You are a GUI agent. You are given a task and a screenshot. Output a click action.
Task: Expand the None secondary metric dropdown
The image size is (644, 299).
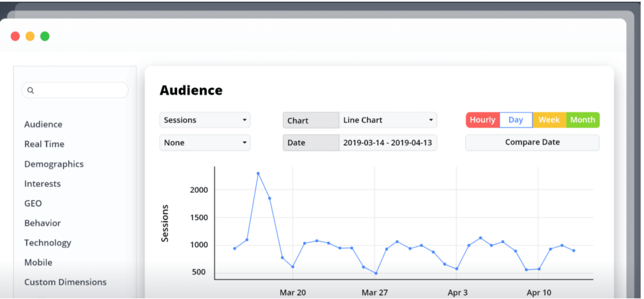coord(205,143)
